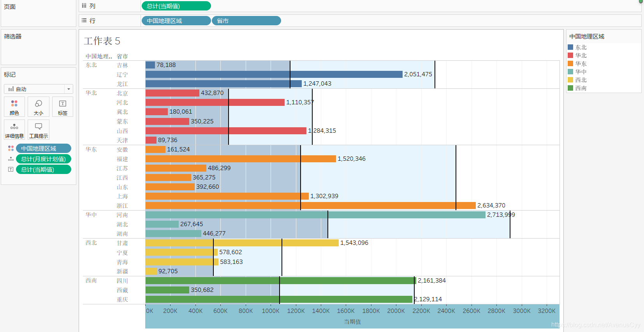Click the 西北 legend color swatch
The height and width of the screenshot is (332, 644).
tap(570, 80)
